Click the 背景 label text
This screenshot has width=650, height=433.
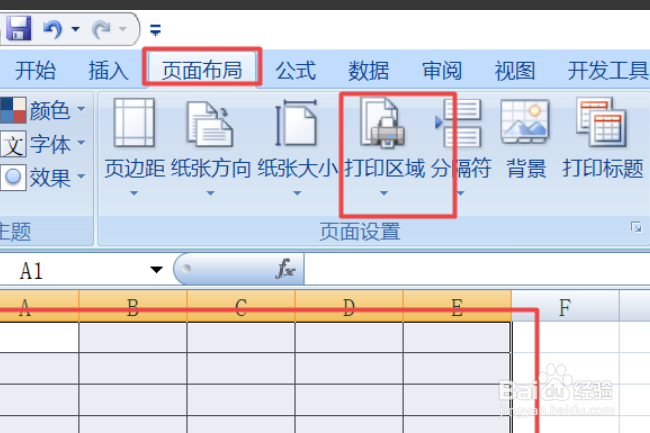526,169
